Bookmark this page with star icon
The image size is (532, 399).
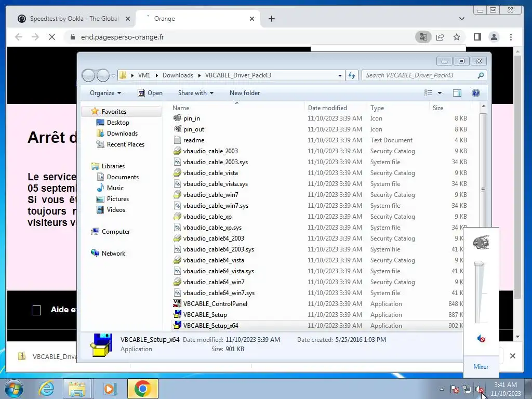(x=457, y=37)
